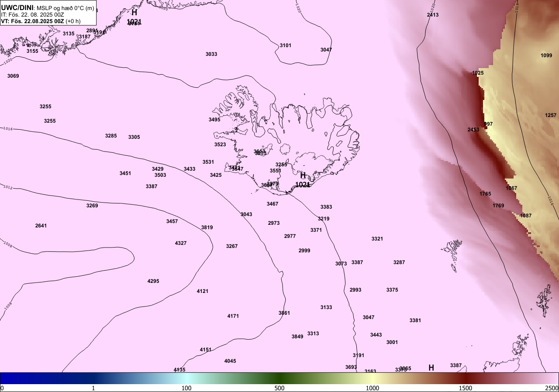Click the value 3285 on the map

tap(111, 136)
